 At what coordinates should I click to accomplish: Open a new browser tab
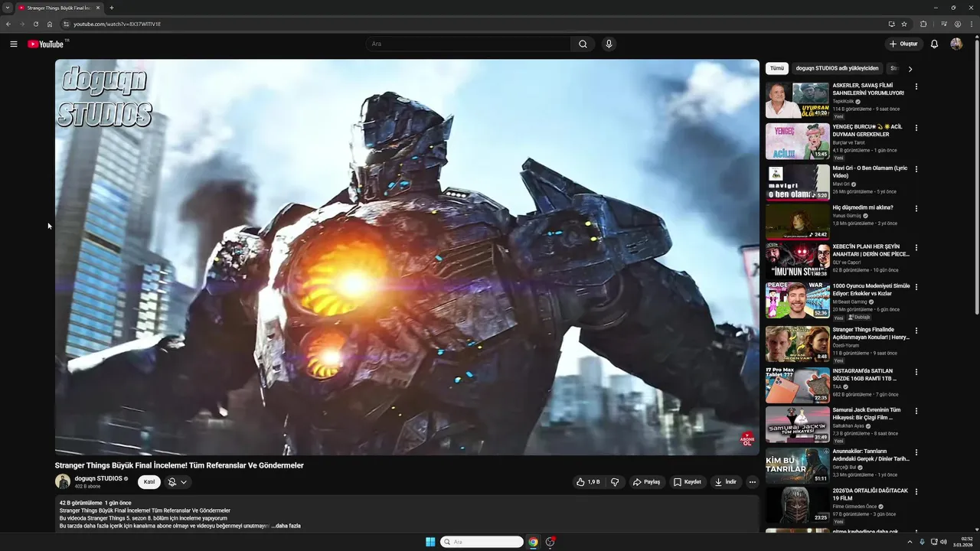pyautogui.click(x=112, y=8)
